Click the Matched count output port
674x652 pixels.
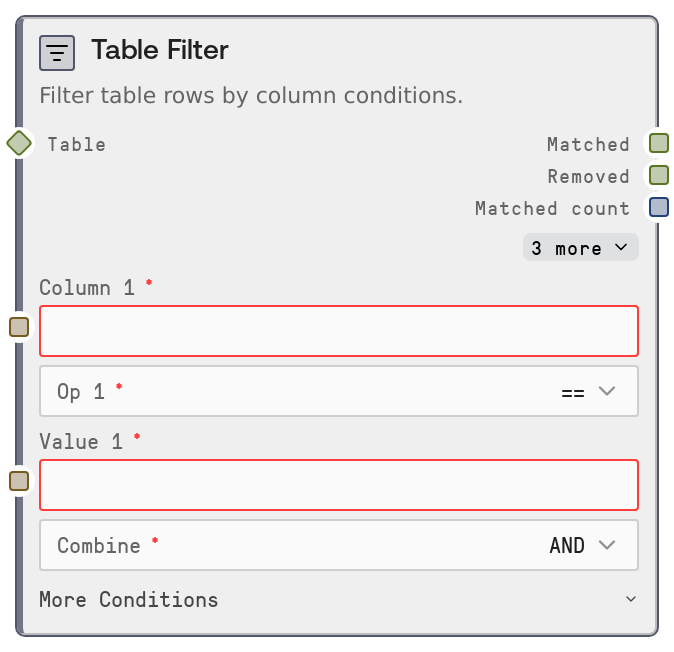[x=658, y=207]
